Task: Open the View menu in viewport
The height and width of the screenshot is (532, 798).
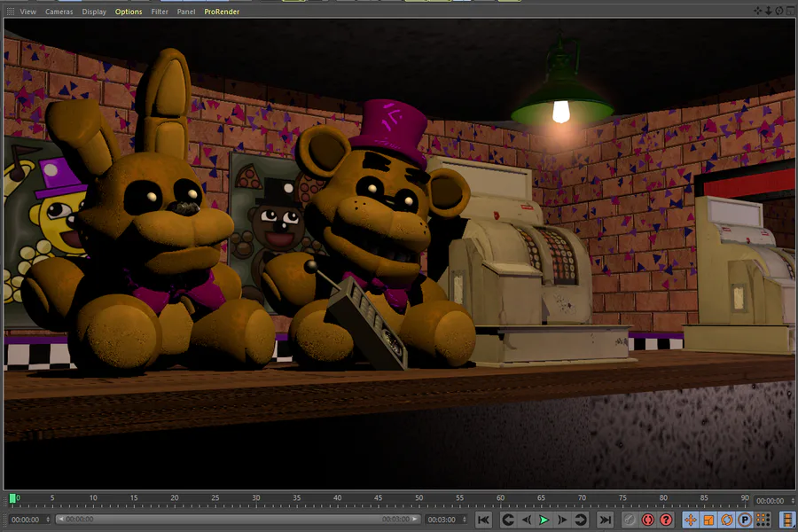Action: click(x=28, y=12)
